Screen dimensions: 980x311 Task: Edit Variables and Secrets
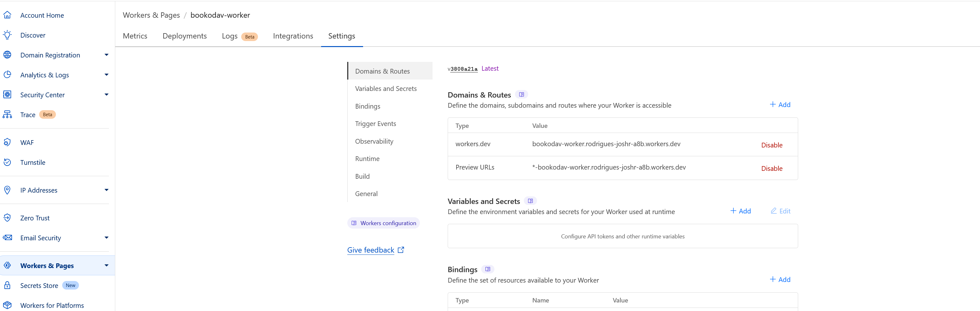pos(780,211)
